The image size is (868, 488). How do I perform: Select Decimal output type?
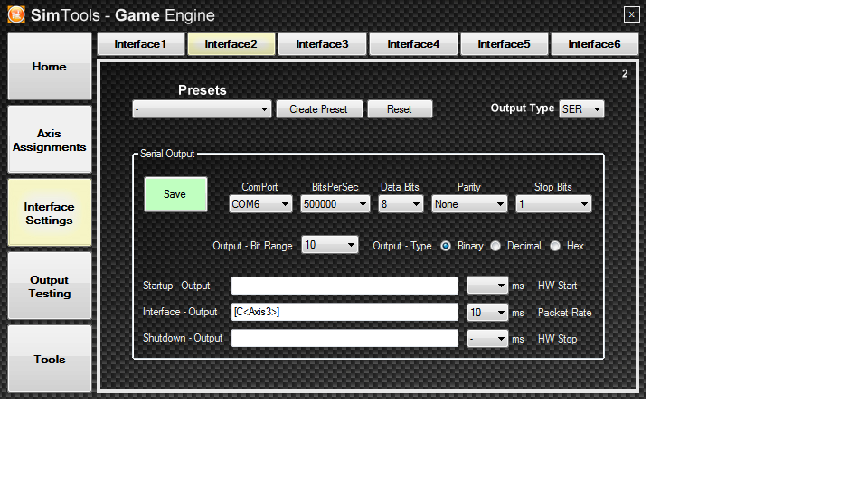[495, 246]
